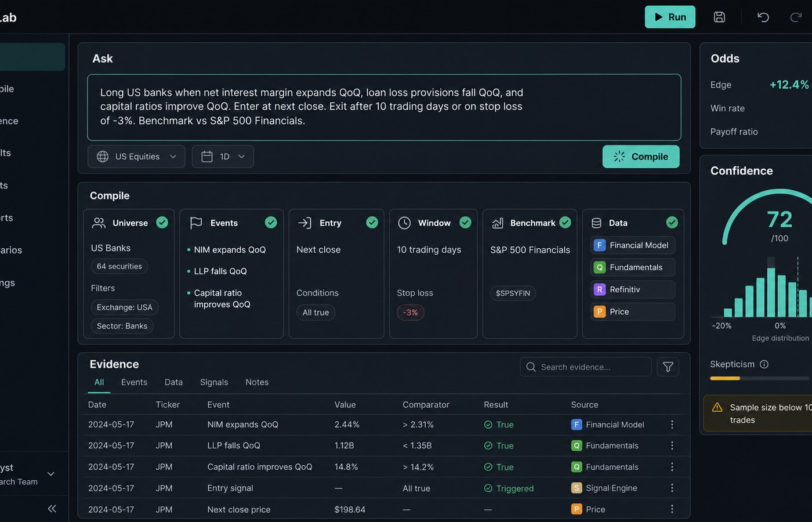This screenshot has height=522, width=812.
Task: Switch to the All evidence tab
Action: click(99, 382)
